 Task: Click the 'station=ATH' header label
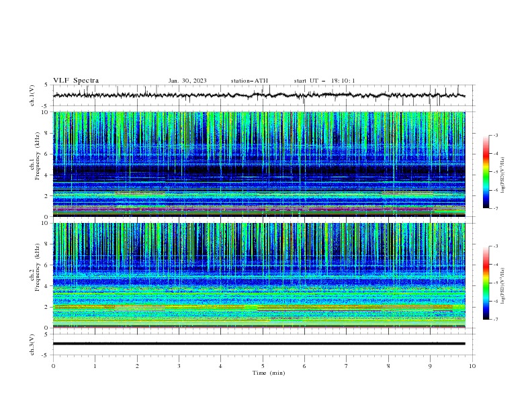click(249, 81)
